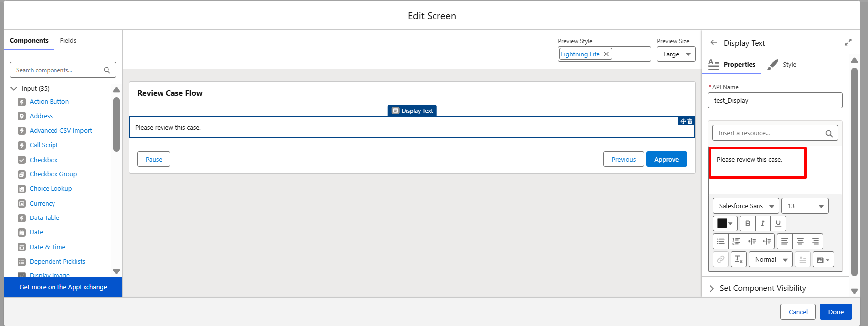Select the Properties tab
The width and height of the screenshot is (868, 326).
click(x=732, y=64)
